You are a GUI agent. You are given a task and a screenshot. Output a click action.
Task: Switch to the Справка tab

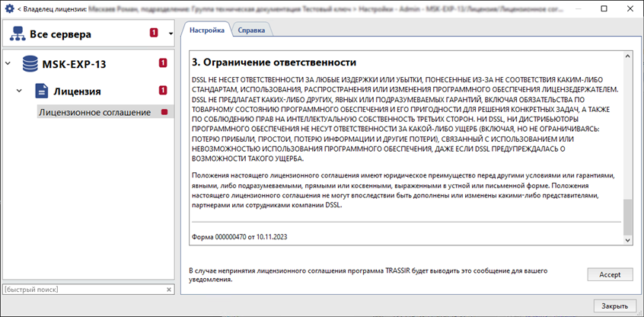(251, 30)
